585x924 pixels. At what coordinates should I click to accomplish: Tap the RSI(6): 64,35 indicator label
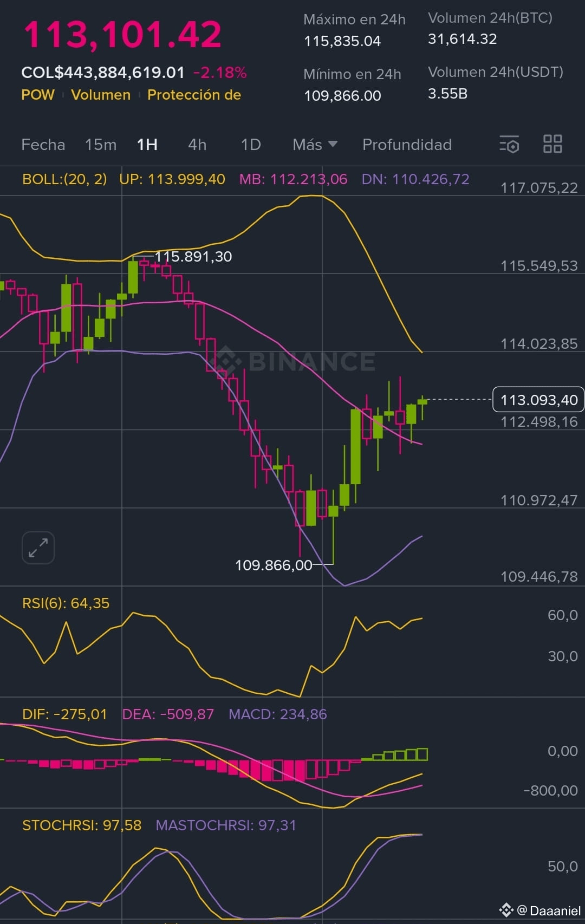click(x=66, y=603)
